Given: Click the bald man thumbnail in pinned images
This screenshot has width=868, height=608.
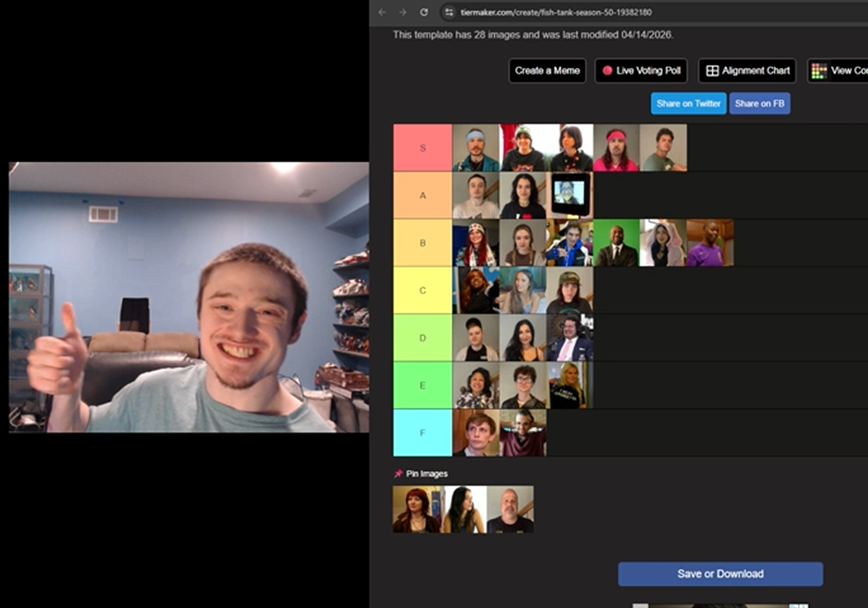Looking at the screenshot, I should 510,509.
